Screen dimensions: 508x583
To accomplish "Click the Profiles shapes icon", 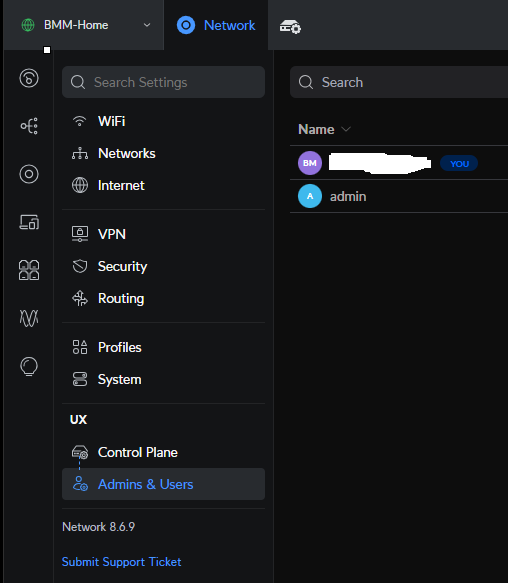I will point(80,347).
